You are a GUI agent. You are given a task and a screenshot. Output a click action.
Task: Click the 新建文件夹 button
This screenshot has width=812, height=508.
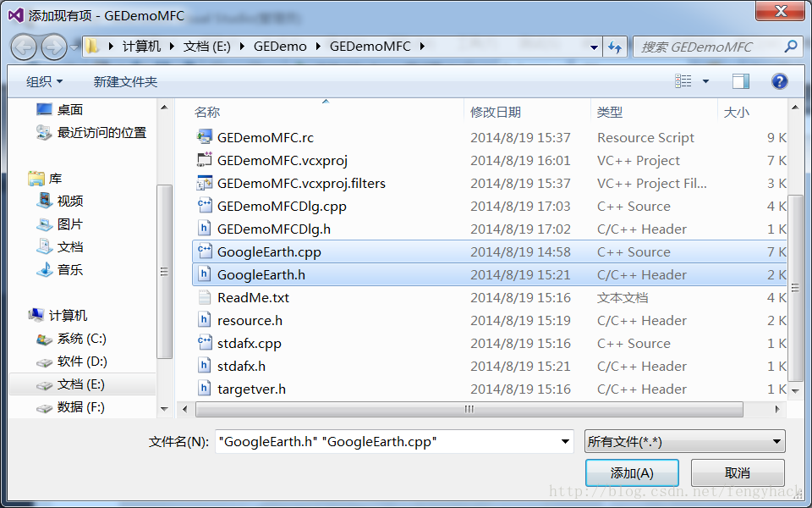coord(125,81)
